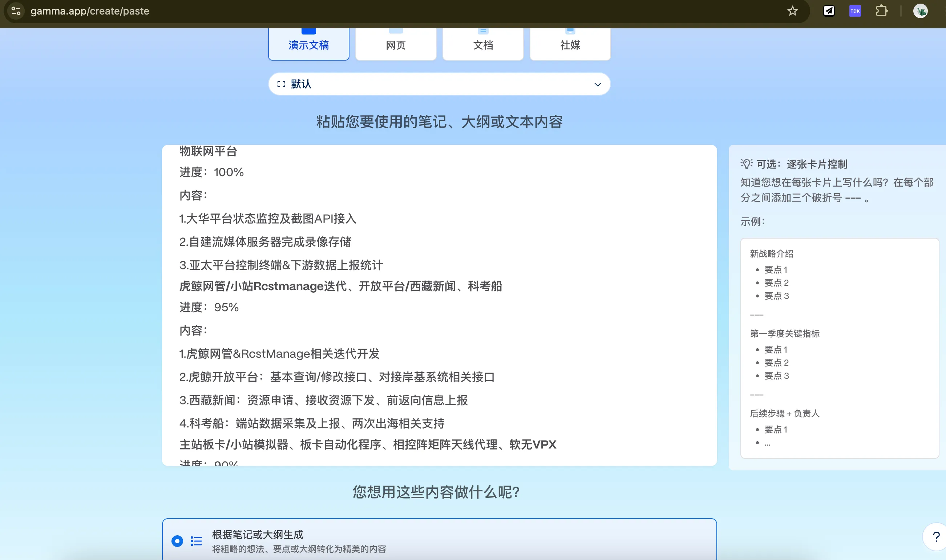
Task: Select the 文档 tab
Action: pyautogui.click(x=483, y=44)
